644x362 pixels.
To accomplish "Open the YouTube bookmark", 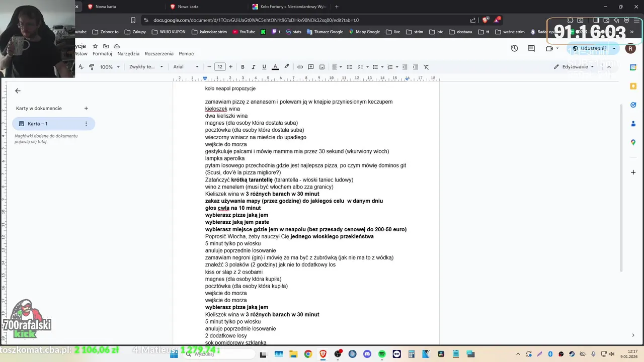I will click(x=243, y=32).
